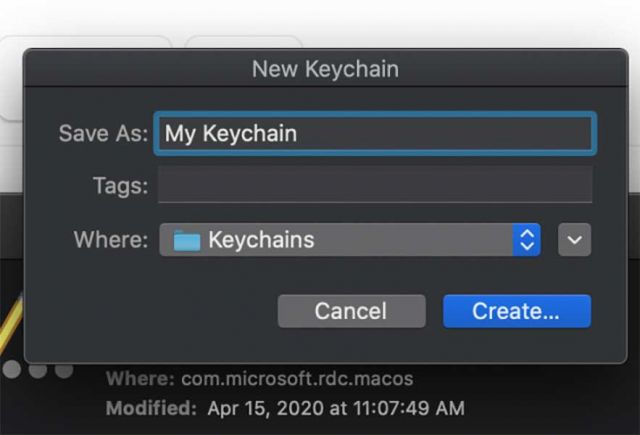
Task: Click the Keychains folder icon
Action: (187, 241)
